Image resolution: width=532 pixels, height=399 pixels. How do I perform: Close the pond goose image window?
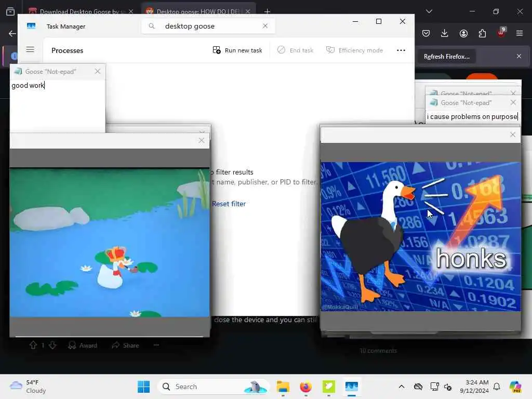(202, 140)
